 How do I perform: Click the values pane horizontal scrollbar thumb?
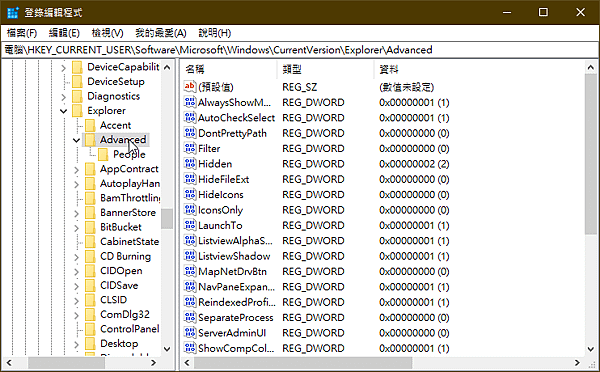[x=303, y=362]
